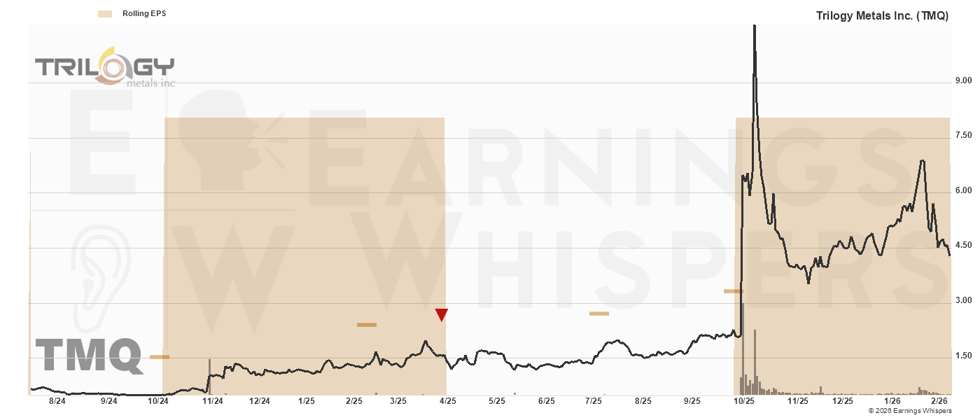Click the large TMQ ticker label
Screen dimensions: 980x420
click(89, 356)
